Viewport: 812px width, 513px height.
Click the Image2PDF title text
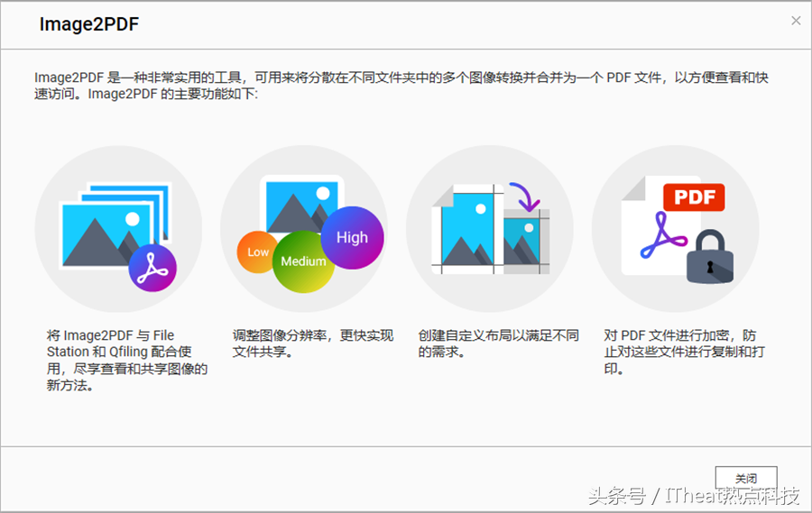tap(89, 23)
